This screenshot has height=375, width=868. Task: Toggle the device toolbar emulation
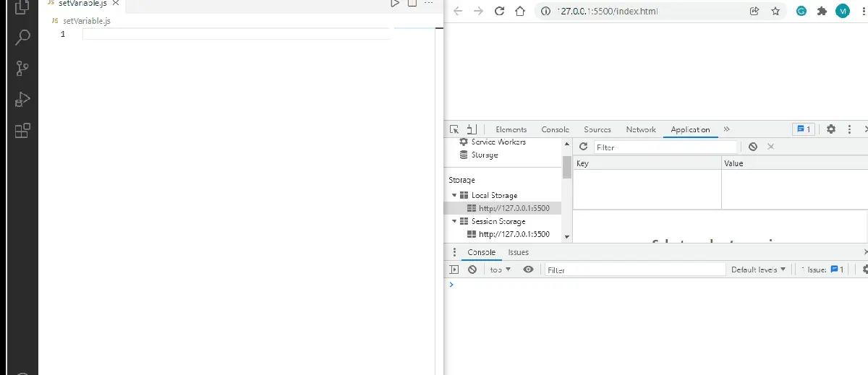pos(472,129)
